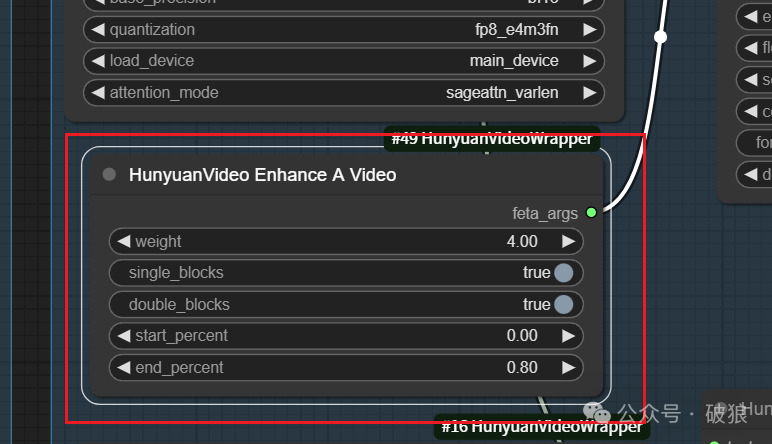Click the #16 HunyuanVideoWrapper badge
772x444 pixels.
(542, 426)
